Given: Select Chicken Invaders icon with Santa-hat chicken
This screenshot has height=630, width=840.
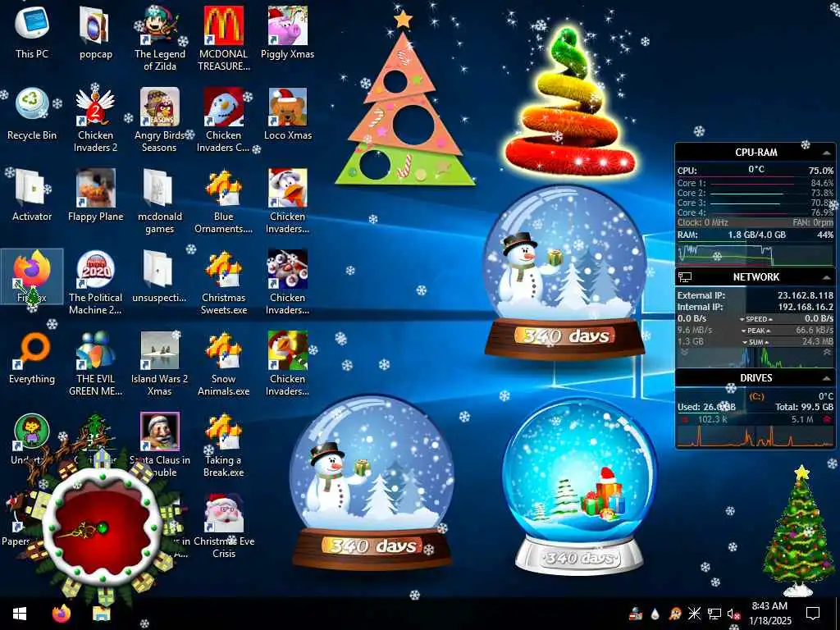Looking at the screenshot, I should [x=288, y=202].
